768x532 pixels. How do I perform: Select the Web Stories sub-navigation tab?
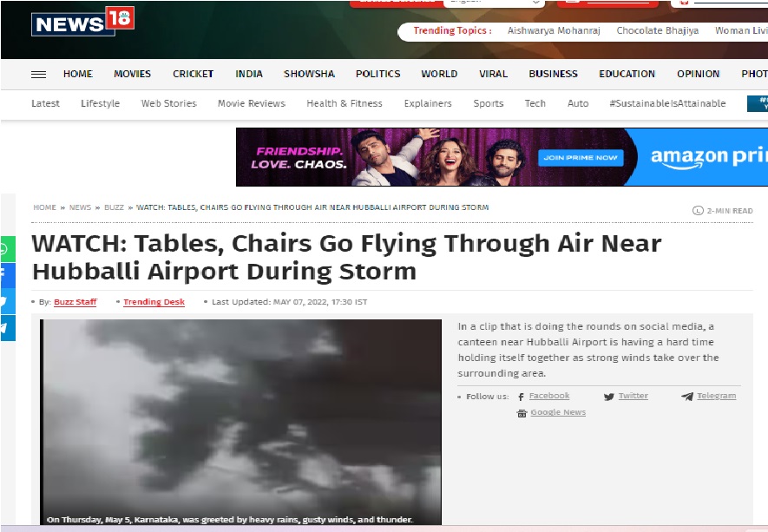tap(169, 103)
